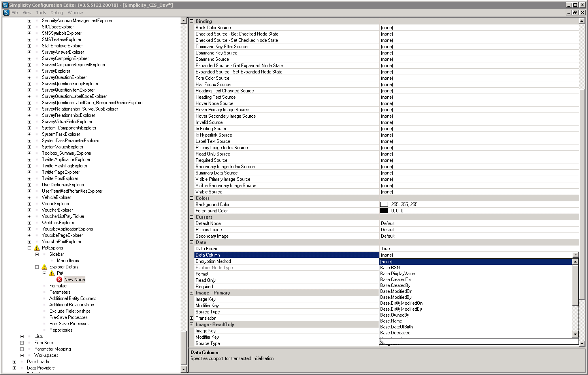Collapse the Sidebar tree node
This screenshot has width=588, height=375.
[x=37, y=254]
